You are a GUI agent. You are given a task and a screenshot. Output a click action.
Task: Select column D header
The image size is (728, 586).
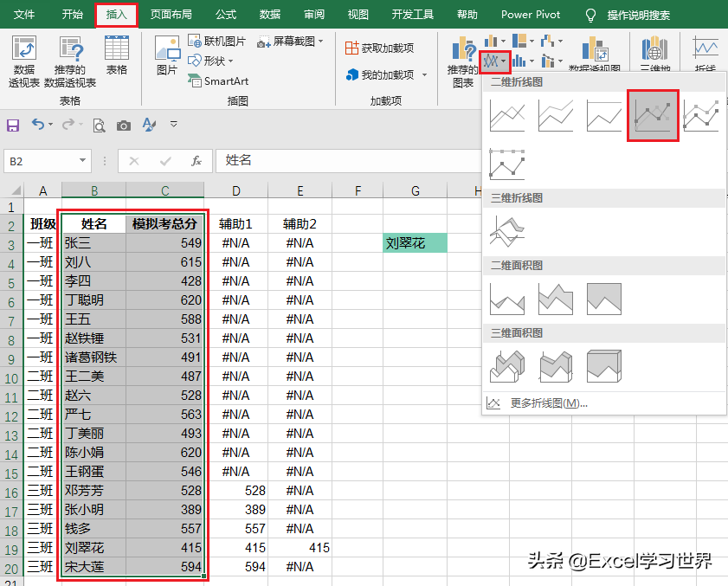235,190
